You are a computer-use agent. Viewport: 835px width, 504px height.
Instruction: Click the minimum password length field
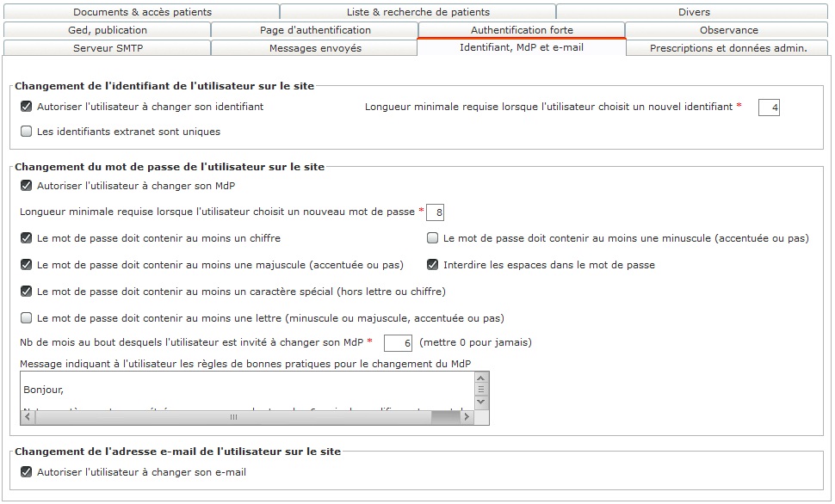coord(435,212)
